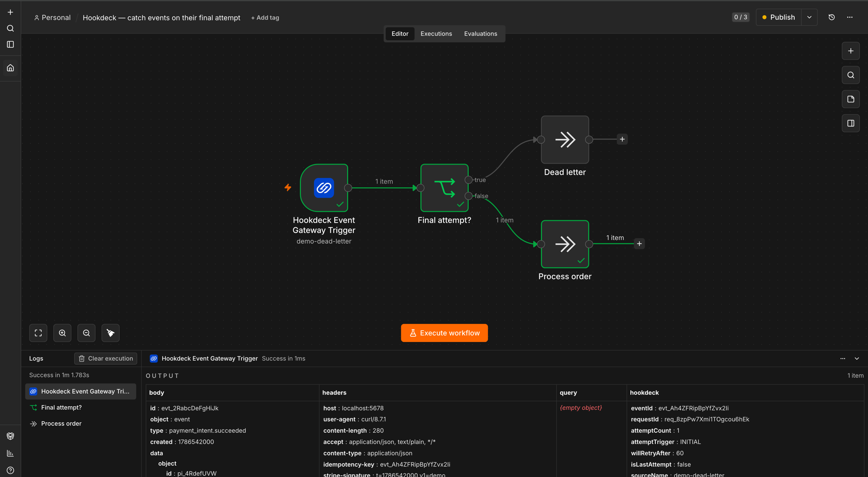This screenshot has width=868, height=477.
Task: Click 'localhost:5678' host value
Action: click(362, 408)
